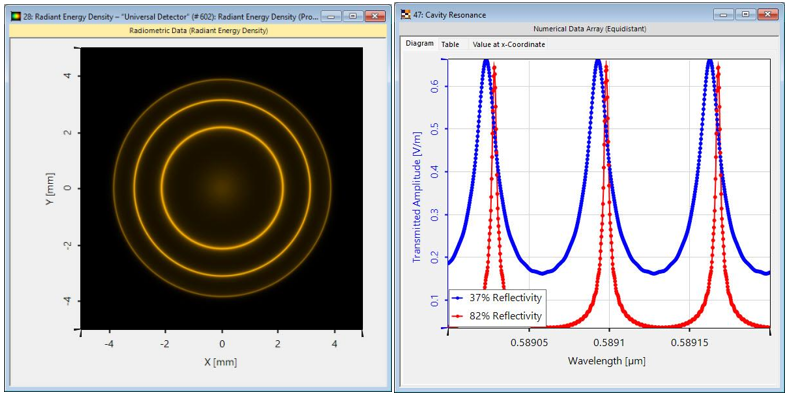Close the Radiant Energy Density window
Image resolution: width=789 pixels, height=397 pixels.
click(x=375, y=16)
